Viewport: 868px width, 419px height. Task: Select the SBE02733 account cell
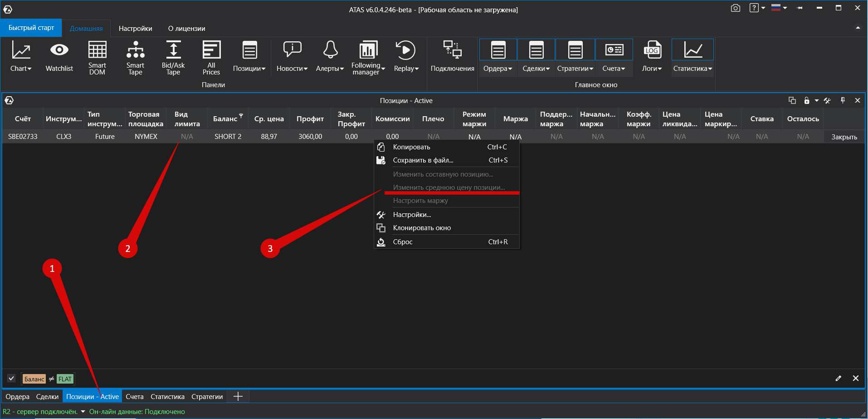point(23,137)
